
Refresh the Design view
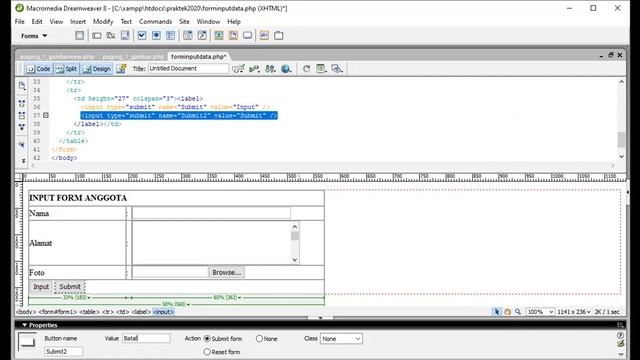306,69
